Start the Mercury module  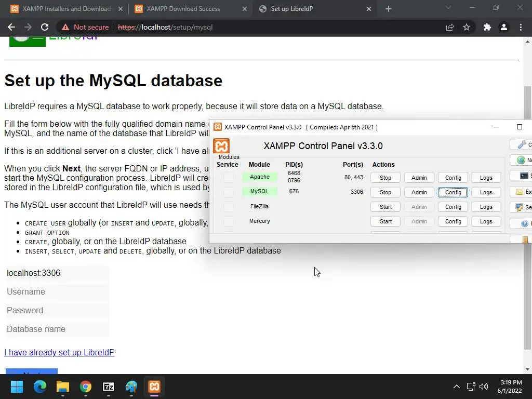385,221
